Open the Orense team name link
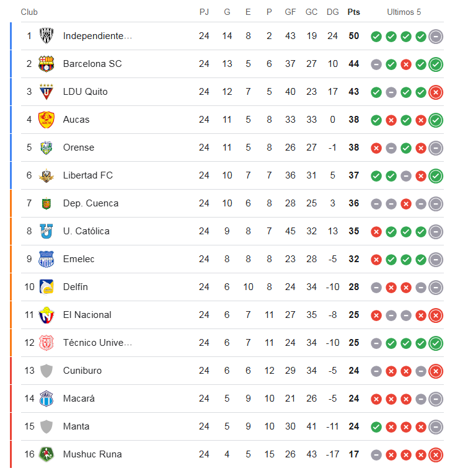The height and width of the screenshot is (476, 455). tap(79, 148)
